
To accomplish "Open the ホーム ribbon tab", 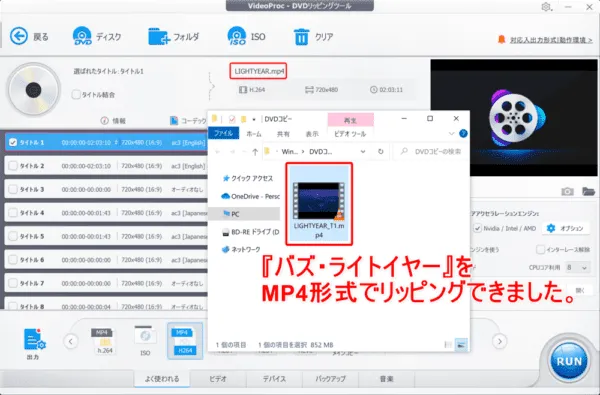I will pos(254,134).
